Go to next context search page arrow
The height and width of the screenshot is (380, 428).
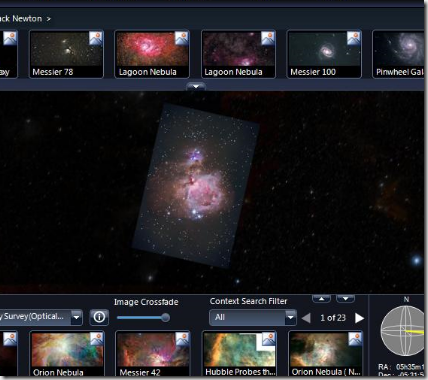click(359, 318)
